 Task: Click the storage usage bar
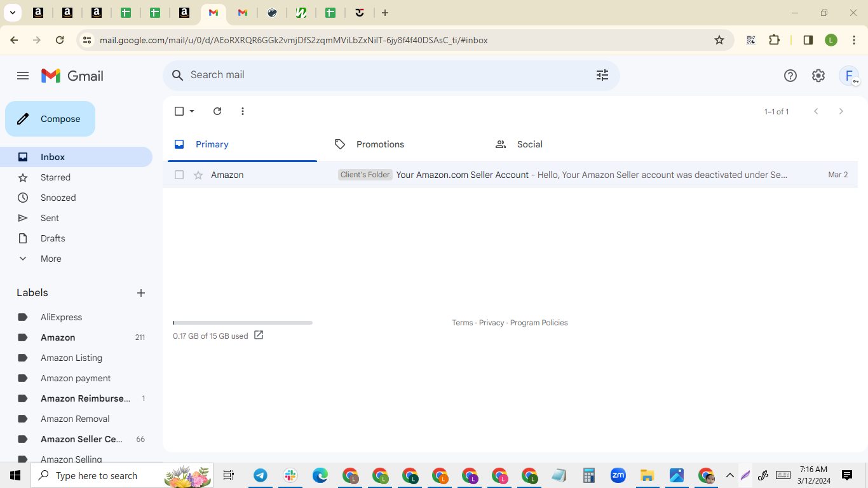[x=243, y=323]
